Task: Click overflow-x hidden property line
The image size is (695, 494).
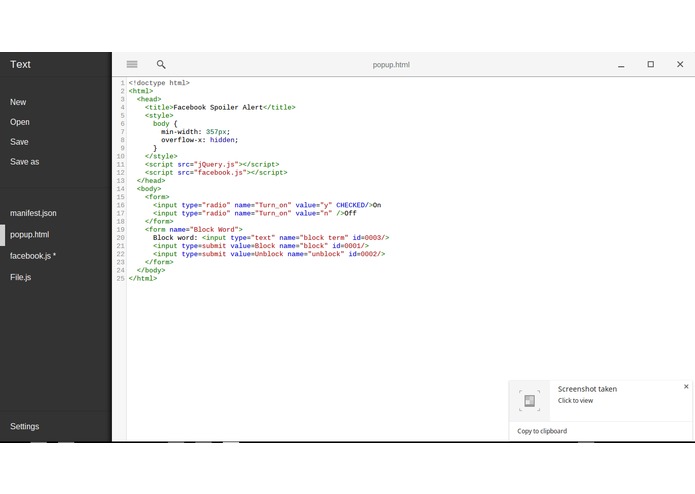Action: point(199,140)
